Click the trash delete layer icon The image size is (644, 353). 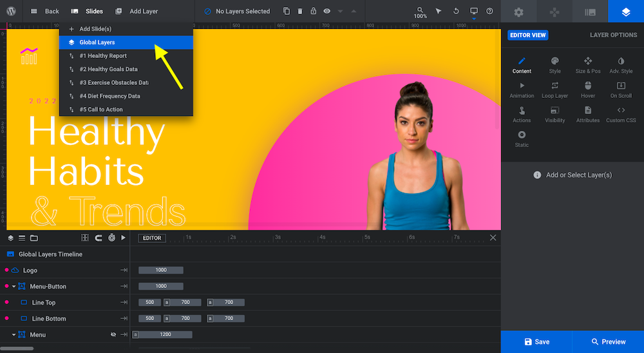point(300,11)
